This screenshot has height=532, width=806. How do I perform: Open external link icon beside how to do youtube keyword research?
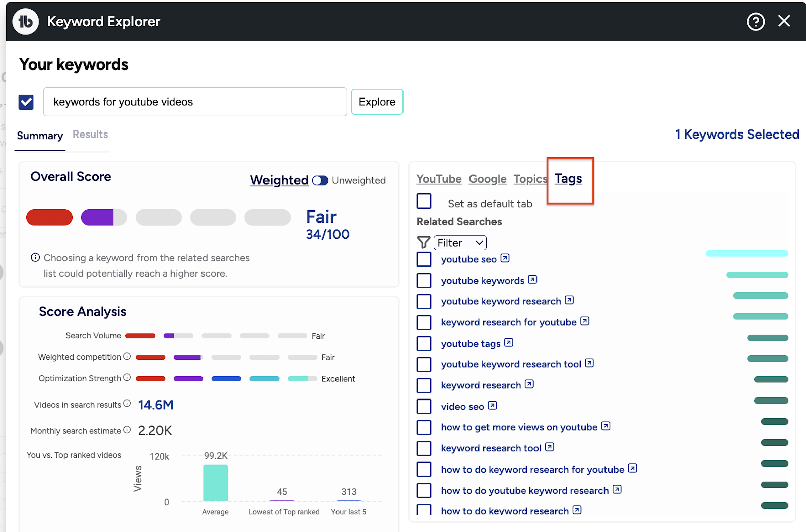[617, 490]
